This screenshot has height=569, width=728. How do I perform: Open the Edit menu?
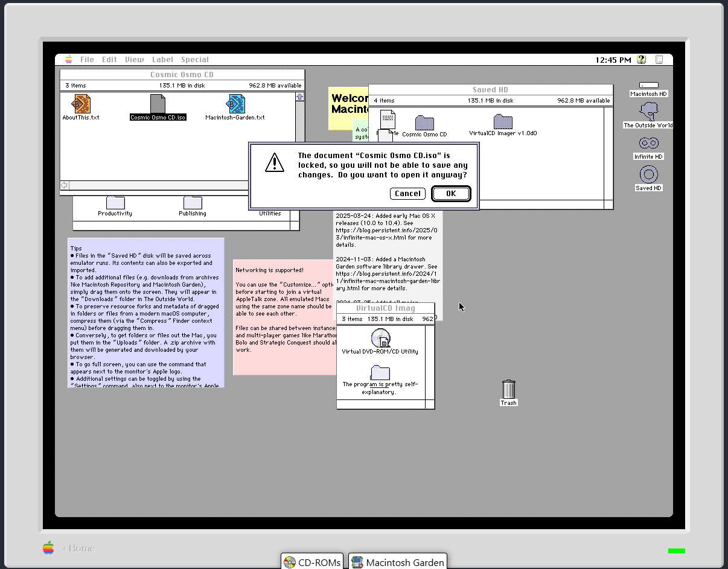point(109,59)
